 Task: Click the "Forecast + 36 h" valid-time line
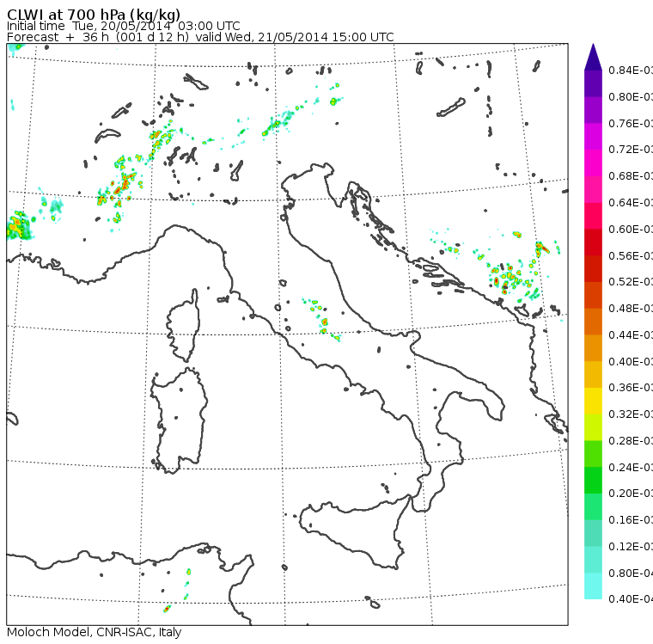point(200,37)
